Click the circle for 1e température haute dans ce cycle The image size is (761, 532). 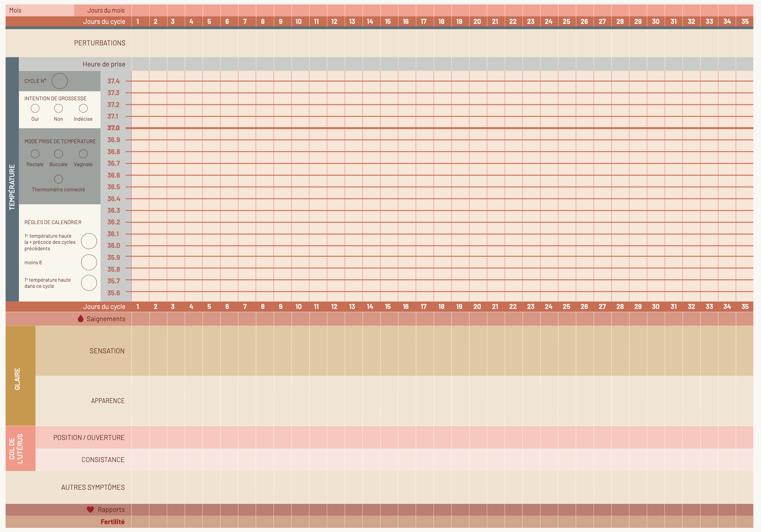(89, 283)
